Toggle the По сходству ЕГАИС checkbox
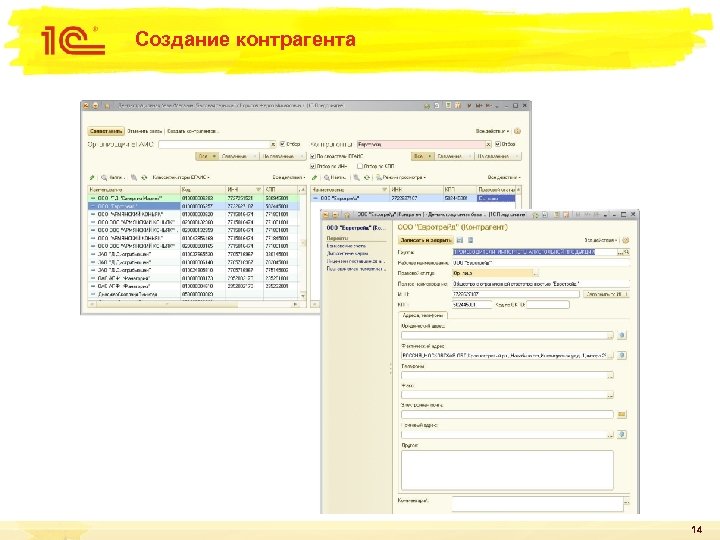This screenshot has width=720, height=540. (x=313, y=156)
